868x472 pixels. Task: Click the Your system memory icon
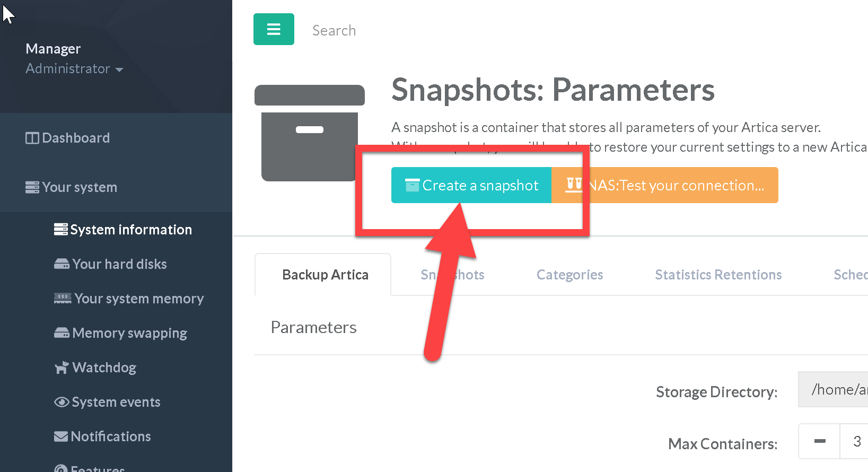62,299
